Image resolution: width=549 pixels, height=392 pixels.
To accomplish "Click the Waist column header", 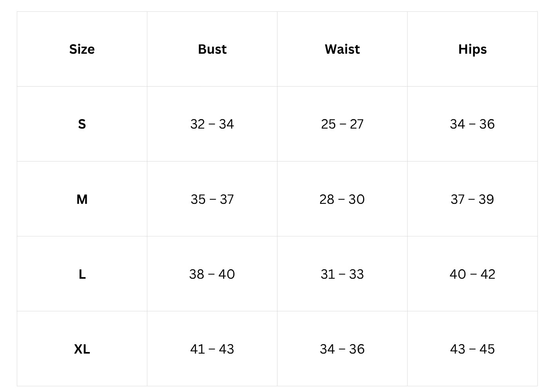I will (x=342, y=49).
